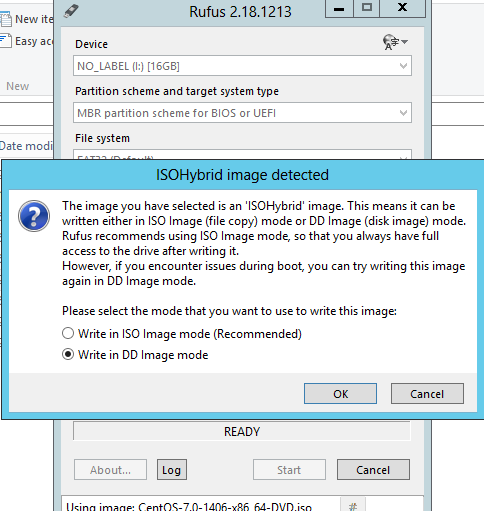
Task: Confirm the ISOHybrid dialog with OK
Action: (340, 394)
